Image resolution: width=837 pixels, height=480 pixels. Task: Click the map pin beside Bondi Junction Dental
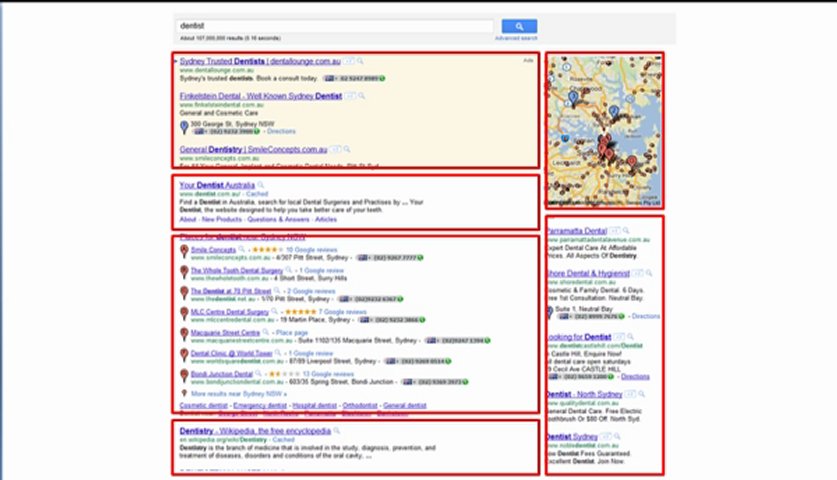tap(184, 376)
